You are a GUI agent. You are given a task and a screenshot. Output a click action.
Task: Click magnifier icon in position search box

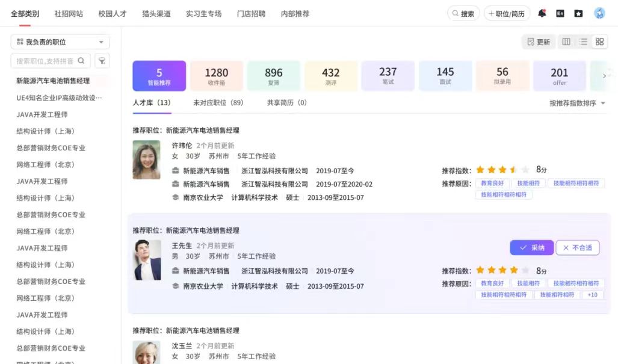pyautogui.click(x=81, y=61)
